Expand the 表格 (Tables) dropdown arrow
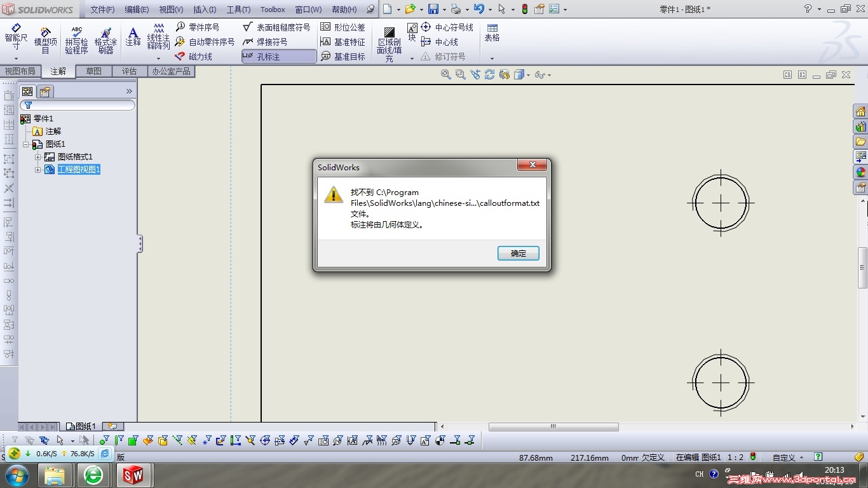This screenshot has height=488, width=868. pos(492,58)
